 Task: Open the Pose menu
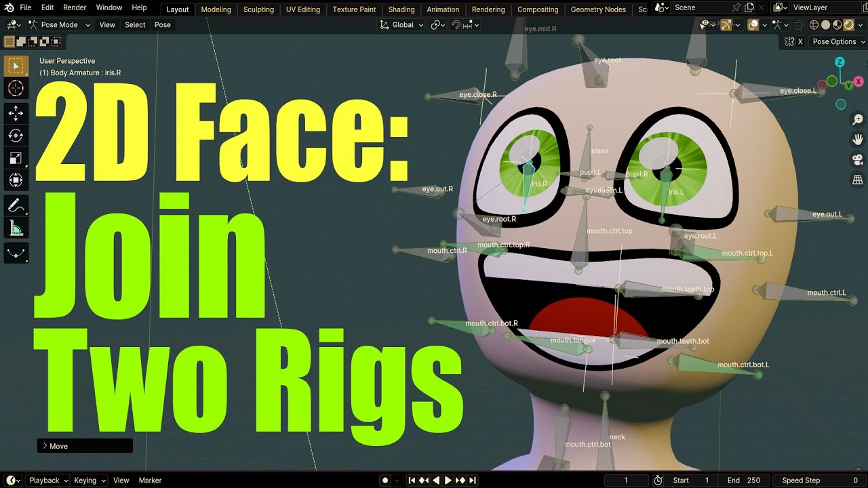(162, 24)
